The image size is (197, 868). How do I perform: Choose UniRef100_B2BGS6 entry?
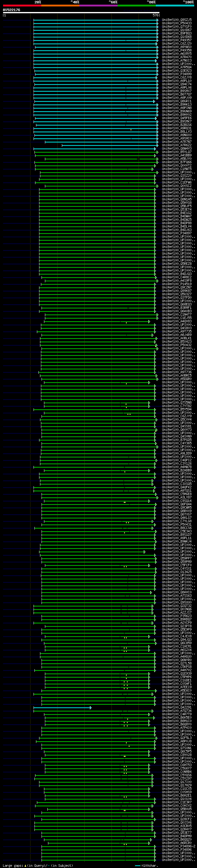click(x=177, y=125)
